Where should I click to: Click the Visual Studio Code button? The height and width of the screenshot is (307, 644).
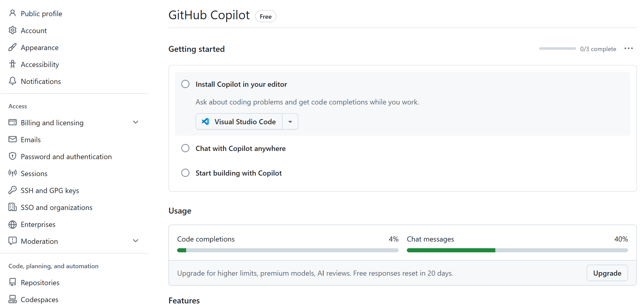tap(239, 122)
